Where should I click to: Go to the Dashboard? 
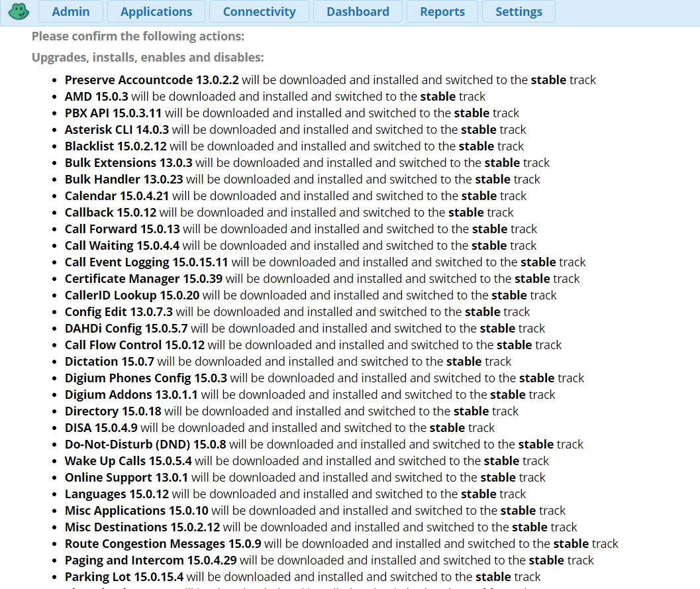[358, 12]
